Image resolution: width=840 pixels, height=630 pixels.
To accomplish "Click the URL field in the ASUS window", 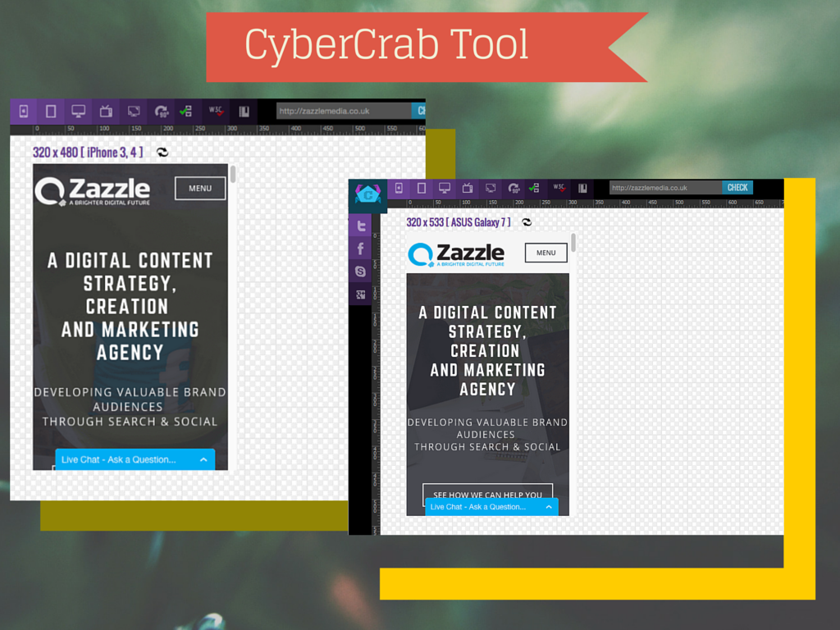I will (x=666, y=188).
